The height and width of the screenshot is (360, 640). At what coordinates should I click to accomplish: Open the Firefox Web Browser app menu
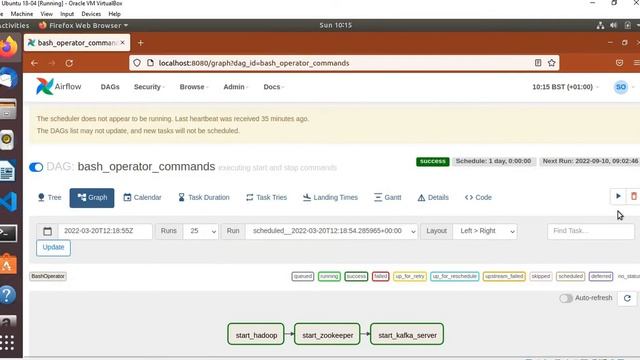click(84, 25)
